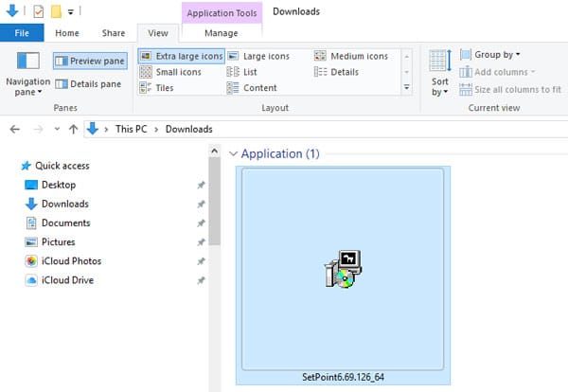Switch to the Share ribbon tab

[114, 33]
